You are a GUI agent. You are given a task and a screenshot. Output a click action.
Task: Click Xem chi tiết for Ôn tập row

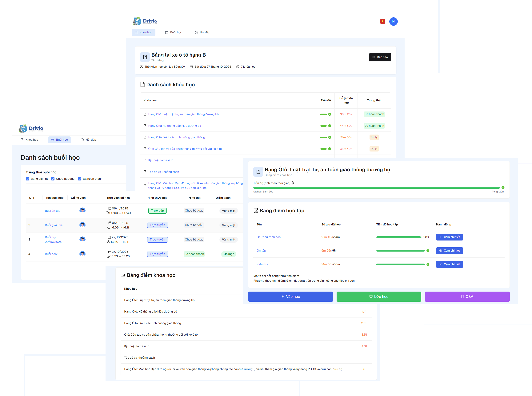pyautogui.click(x=449, y=250)
